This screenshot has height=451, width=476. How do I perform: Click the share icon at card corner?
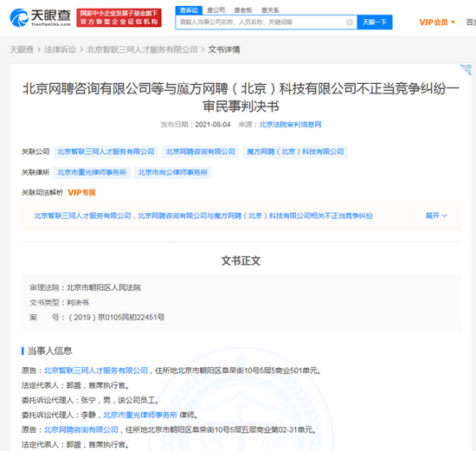click(x=466, y=69)
